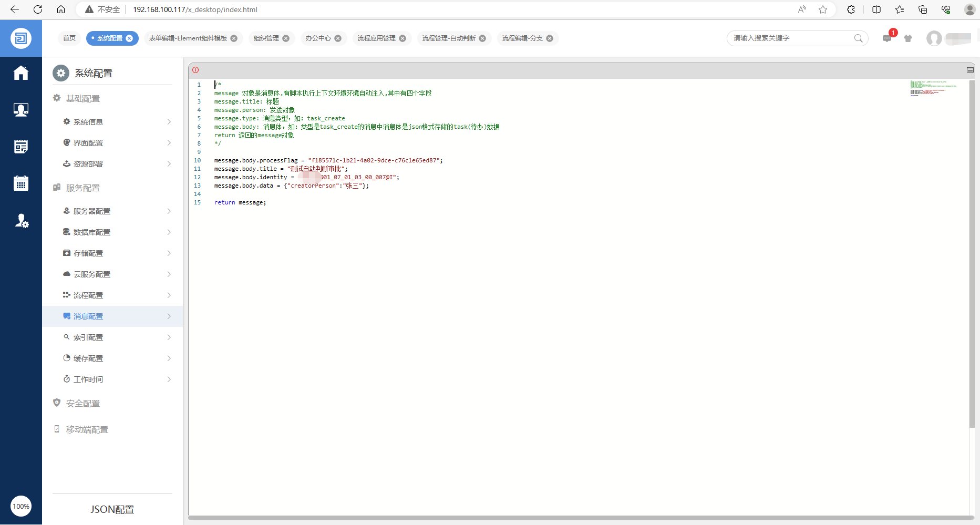The image size is (980, 525).
Task: Add page to browser favorites star
Action: pyautogui.click(x=823, y=9)
